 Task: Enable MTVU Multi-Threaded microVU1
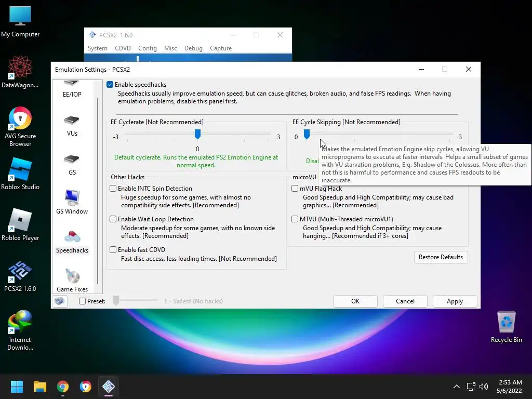(x=295, y=219)
